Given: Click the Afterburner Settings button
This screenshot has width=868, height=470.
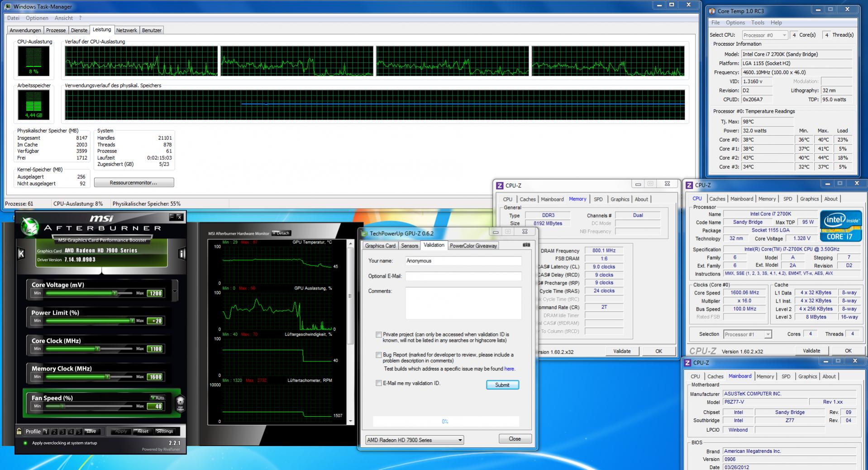Looking at the screenshot, I should [165, 432].
